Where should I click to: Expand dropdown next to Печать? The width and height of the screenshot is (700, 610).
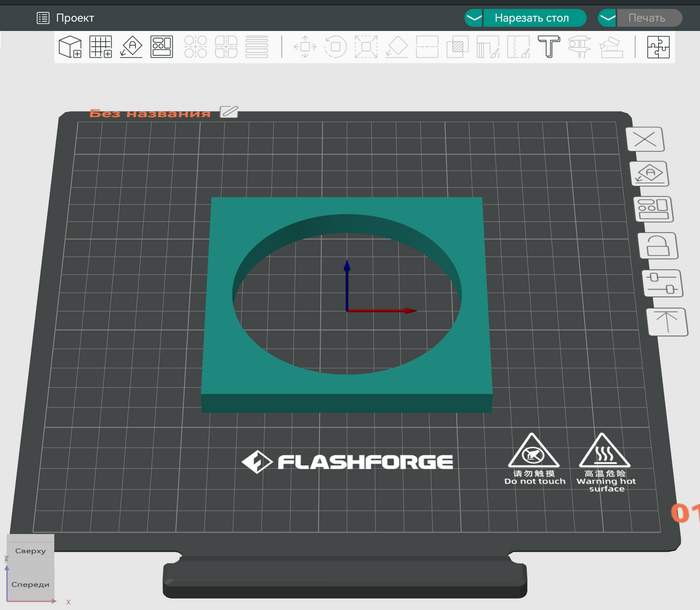607,18
